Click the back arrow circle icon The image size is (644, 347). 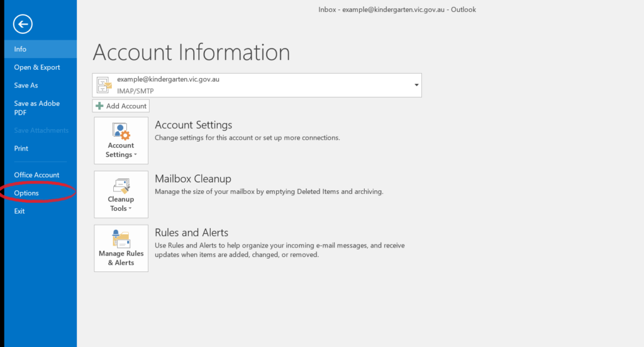[x=23, y=24]
